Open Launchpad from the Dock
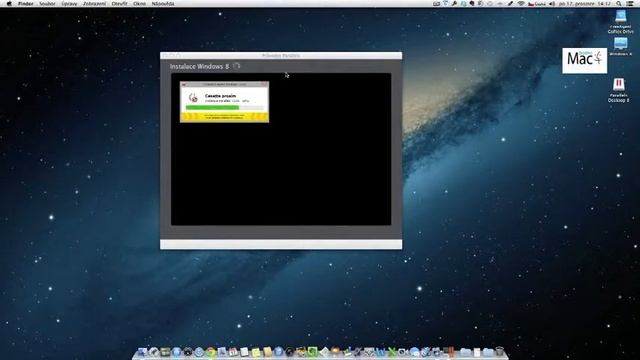This screenshot has width=640, height=360. [153, 352]
